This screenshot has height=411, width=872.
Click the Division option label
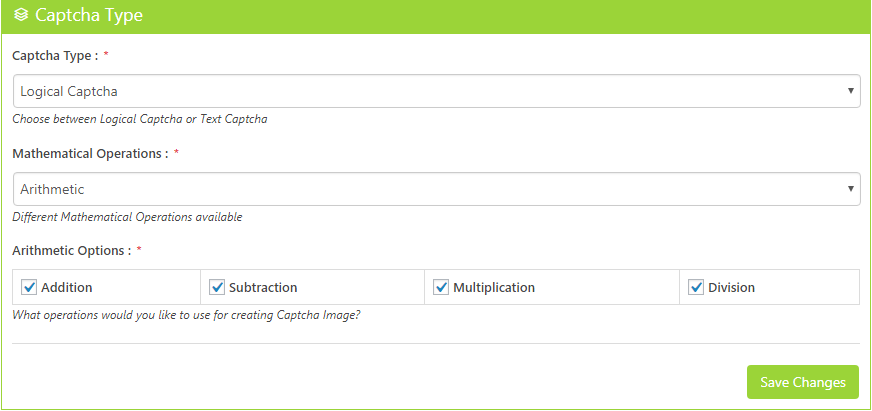731,288
